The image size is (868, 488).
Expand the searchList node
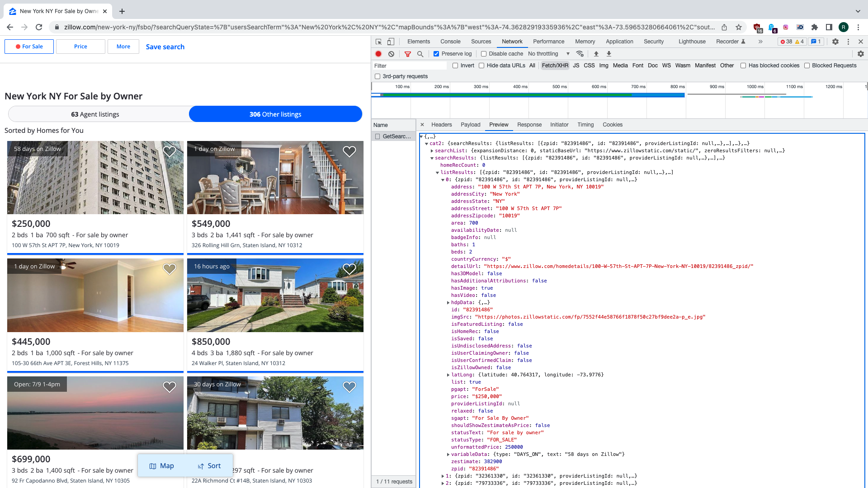point(432,151)
